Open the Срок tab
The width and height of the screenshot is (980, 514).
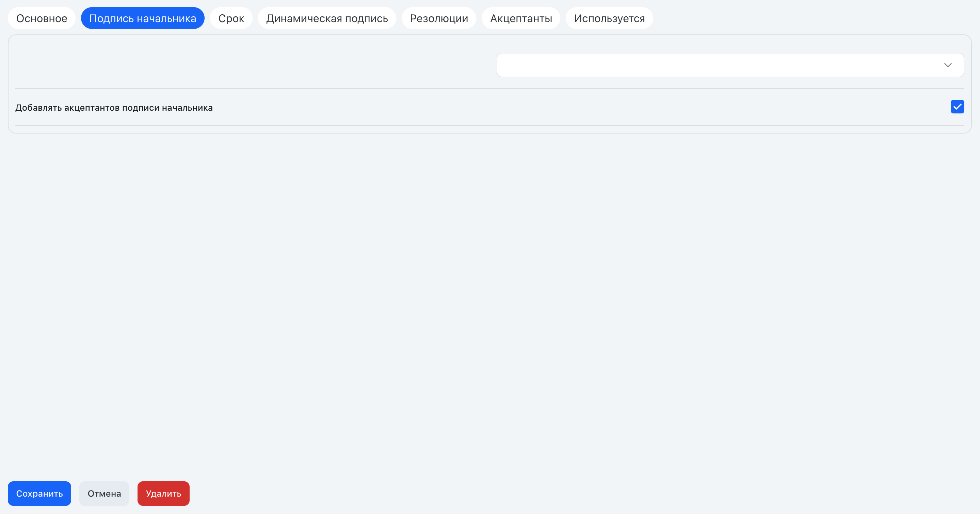231,18
